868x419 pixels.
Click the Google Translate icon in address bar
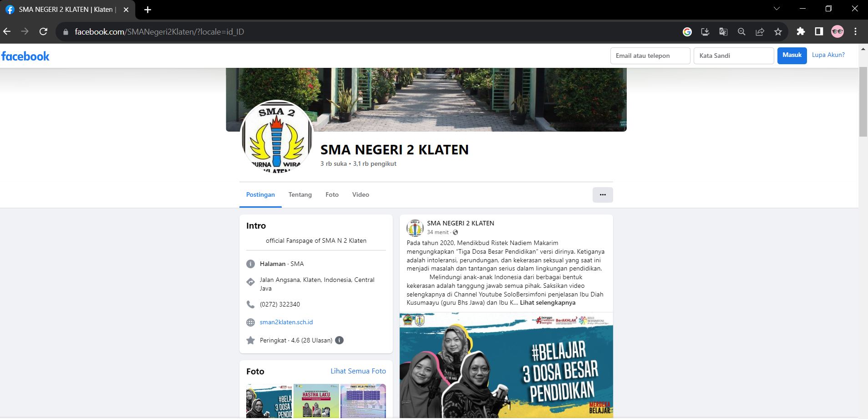[723, 31]
